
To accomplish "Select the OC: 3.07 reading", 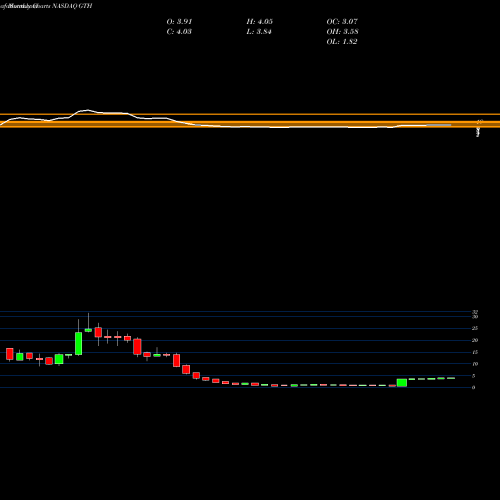I will coord(342,22).
